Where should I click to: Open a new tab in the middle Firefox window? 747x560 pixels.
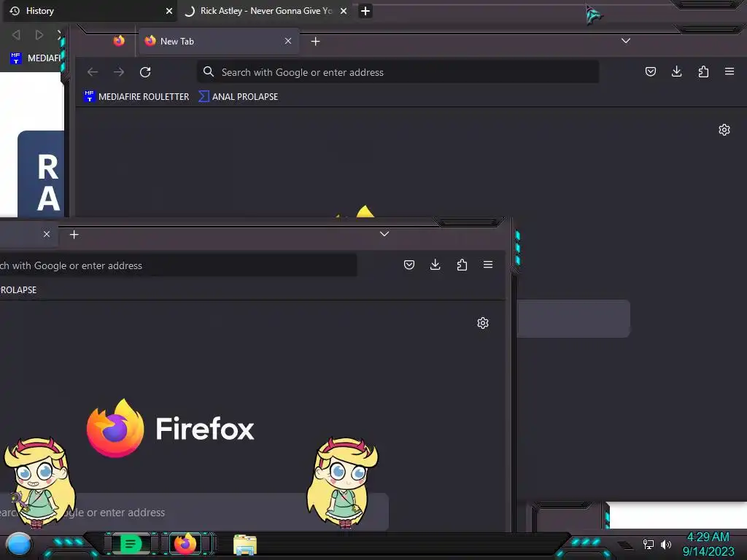click(x=315, y=42)
